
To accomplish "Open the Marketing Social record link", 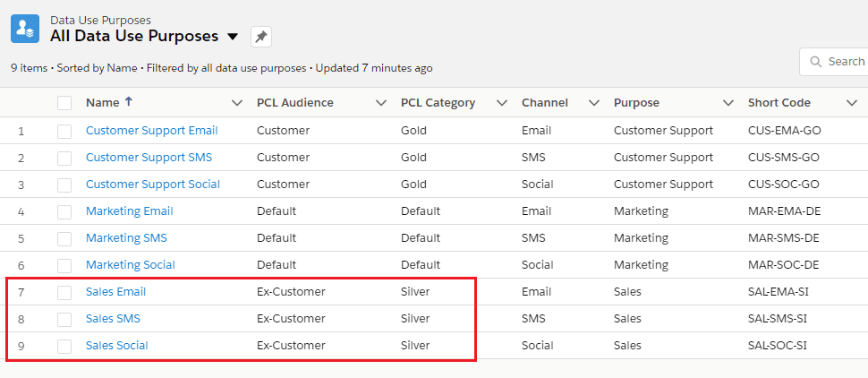I will click(130, 265).
